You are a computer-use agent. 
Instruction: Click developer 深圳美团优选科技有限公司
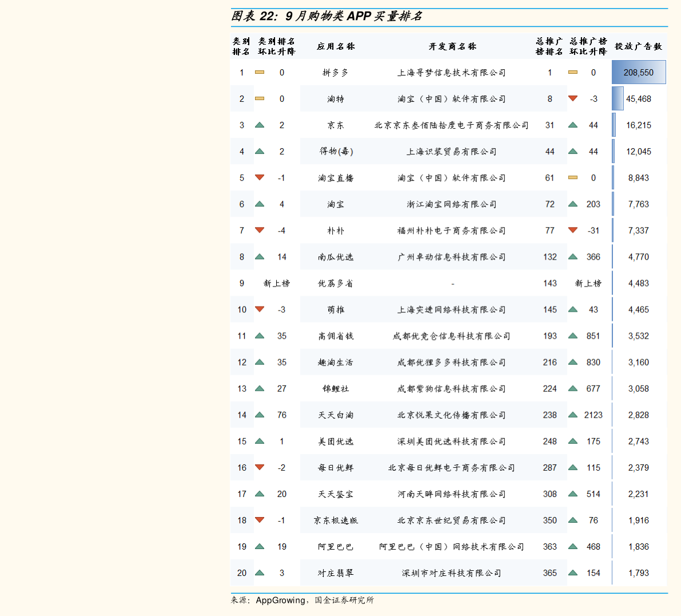[452, 442]
